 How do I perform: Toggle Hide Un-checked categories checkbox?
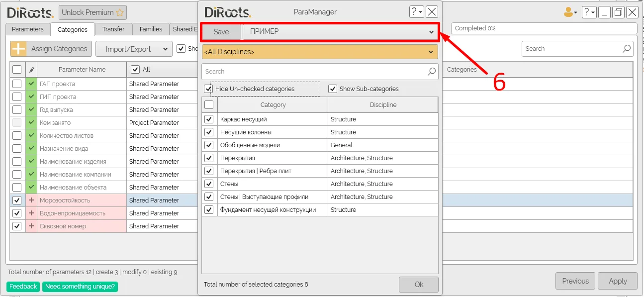click(x=208, y=89)
